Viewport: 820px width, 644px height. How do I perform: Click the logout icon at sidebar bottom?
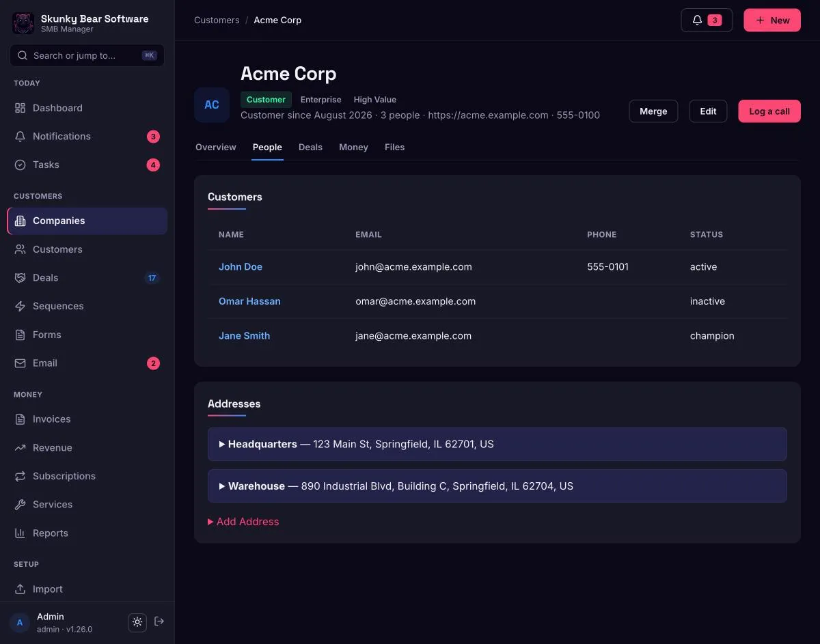click(x=159, y=621)
